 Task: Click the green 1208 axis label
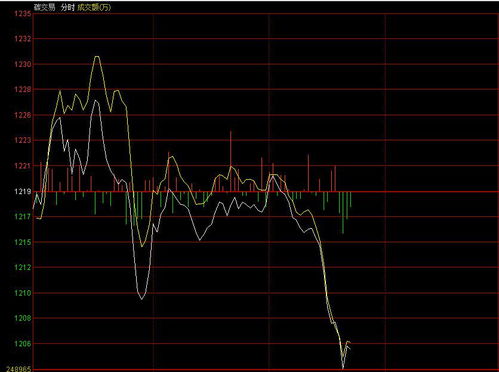coord(23,318)
